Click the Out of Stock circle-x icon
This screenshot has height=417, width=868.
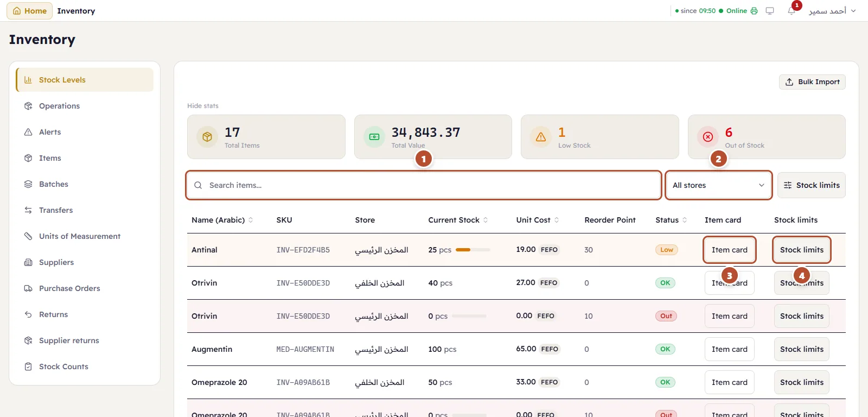[708, 137]
